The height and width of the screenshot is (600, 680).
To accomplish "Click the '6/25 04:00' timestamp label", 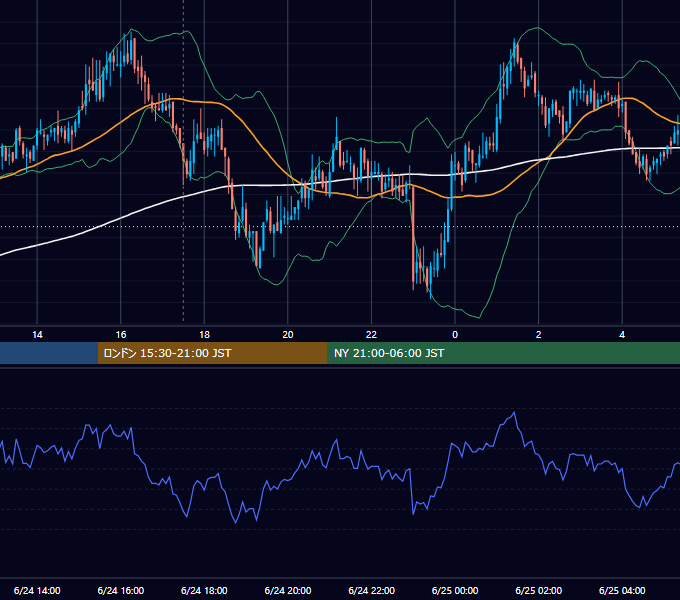I will point(622,590).
